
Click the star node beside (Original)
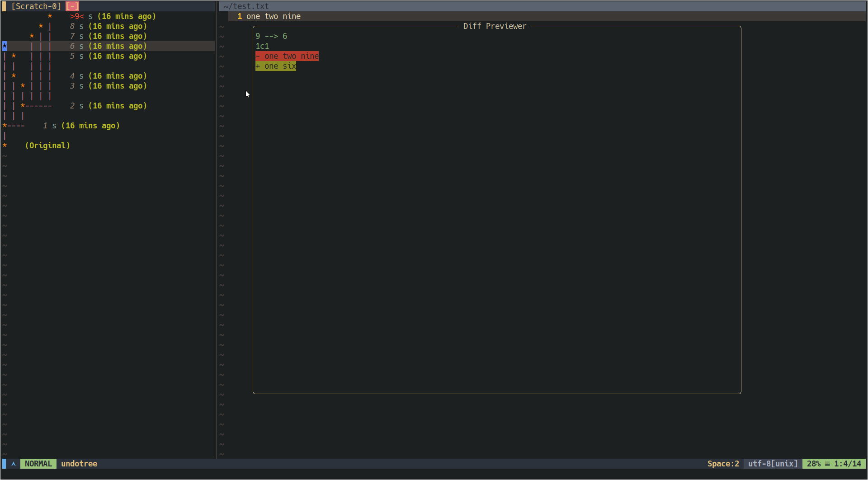coord(5,146)
